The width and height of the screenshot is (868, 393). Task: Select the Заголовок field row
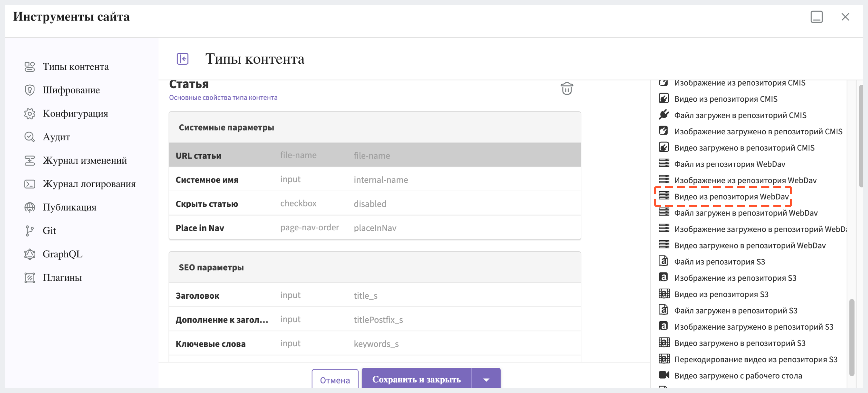[375, 295]
